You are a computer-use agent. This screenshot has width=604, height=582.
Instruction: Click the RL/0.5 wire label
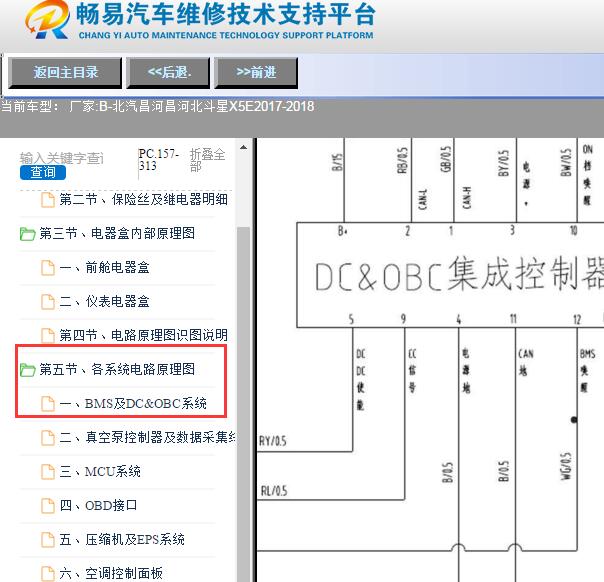pyautogui.click(x=274, y=491)
